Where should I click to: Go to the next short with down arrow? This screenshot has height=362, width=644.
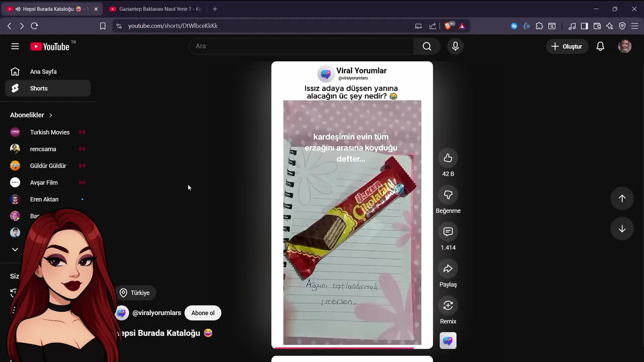tap(622, 229)
